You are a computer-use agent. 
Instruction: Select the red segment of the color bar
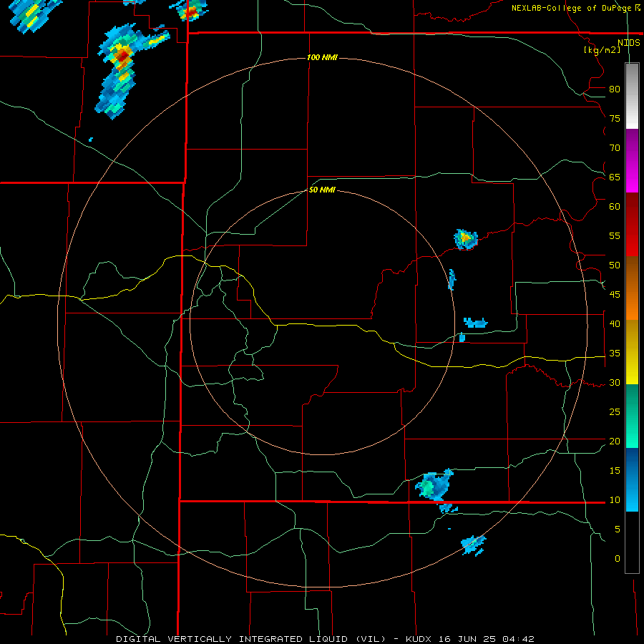click(632, 224)
